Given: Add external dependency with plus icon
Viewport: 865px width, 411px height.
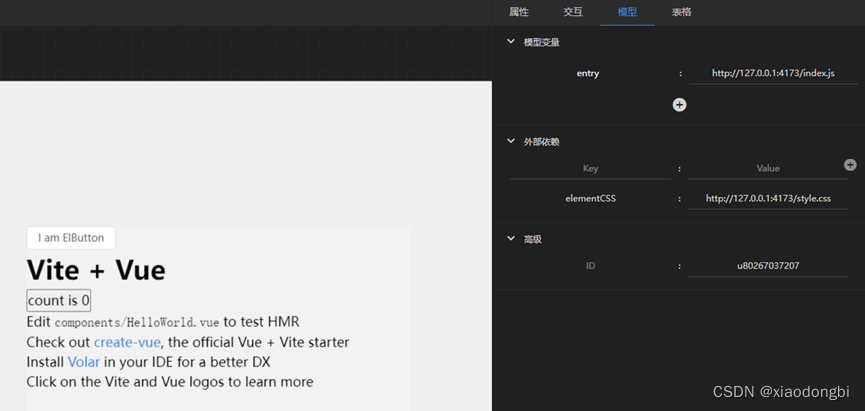Looking at the screenshot, I should 850,164.
